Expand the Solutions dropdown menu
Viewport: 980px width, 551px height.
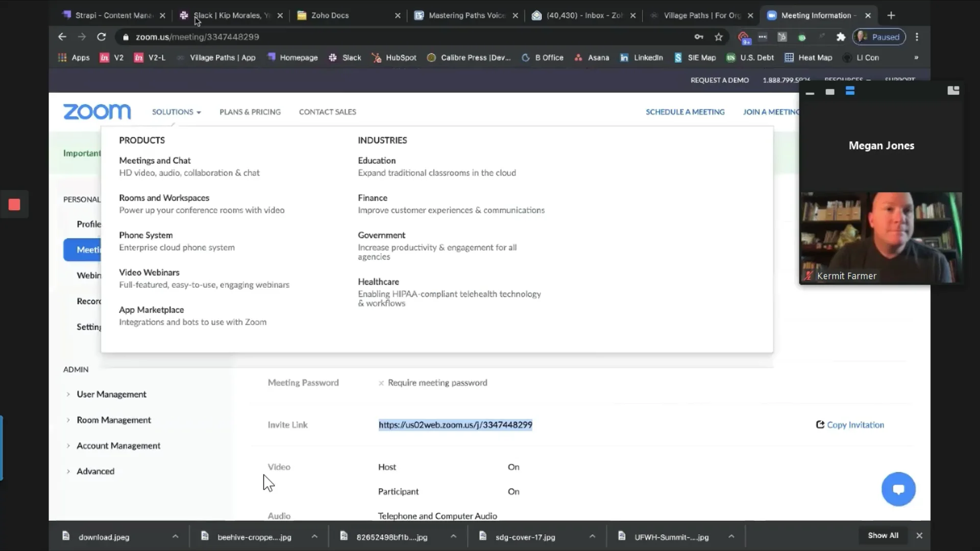point(176,112)
